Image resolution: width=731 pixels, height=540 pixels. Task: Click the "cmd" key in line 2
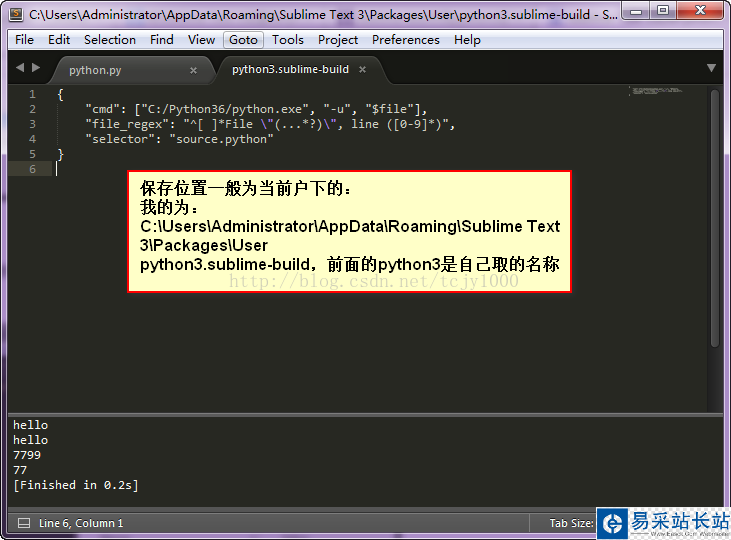click(102, 109)
